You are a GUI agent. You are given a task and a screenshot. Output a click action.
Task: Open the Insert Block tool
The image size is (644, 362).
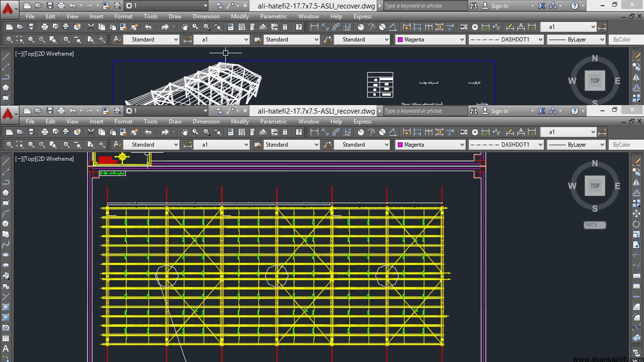coord(6,276)
